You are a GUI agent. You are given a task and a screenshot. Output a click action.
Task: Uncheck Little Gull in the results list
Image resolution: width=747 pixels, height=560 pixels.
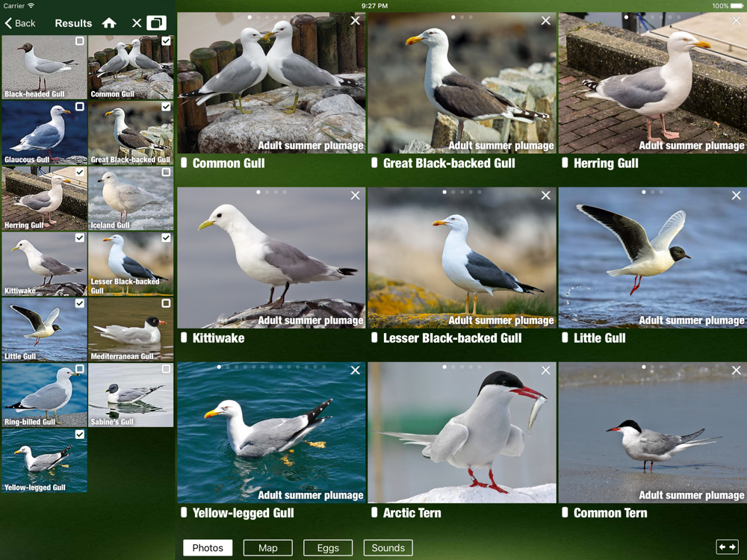coord(80,303)
